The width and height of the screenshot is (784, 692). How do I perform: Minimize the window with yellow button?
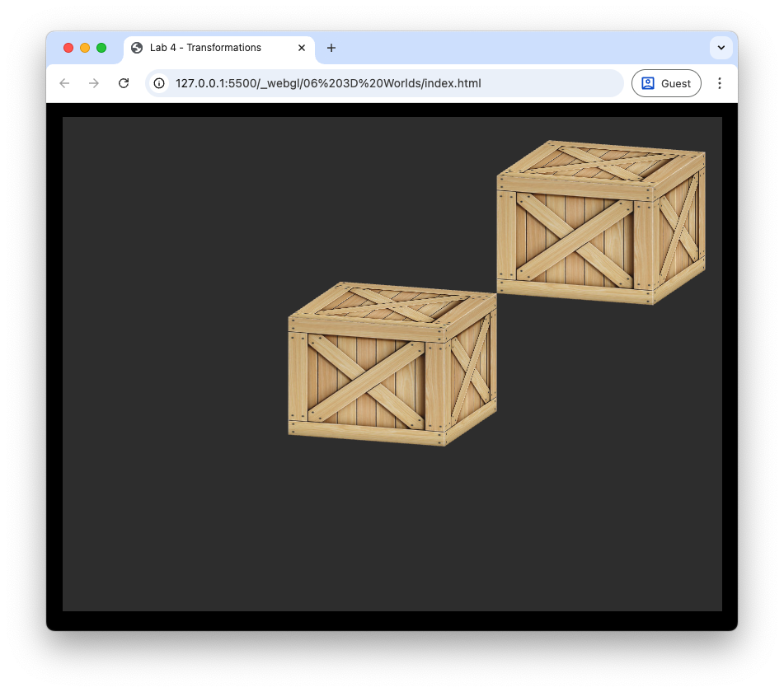[x=85, y=48]
